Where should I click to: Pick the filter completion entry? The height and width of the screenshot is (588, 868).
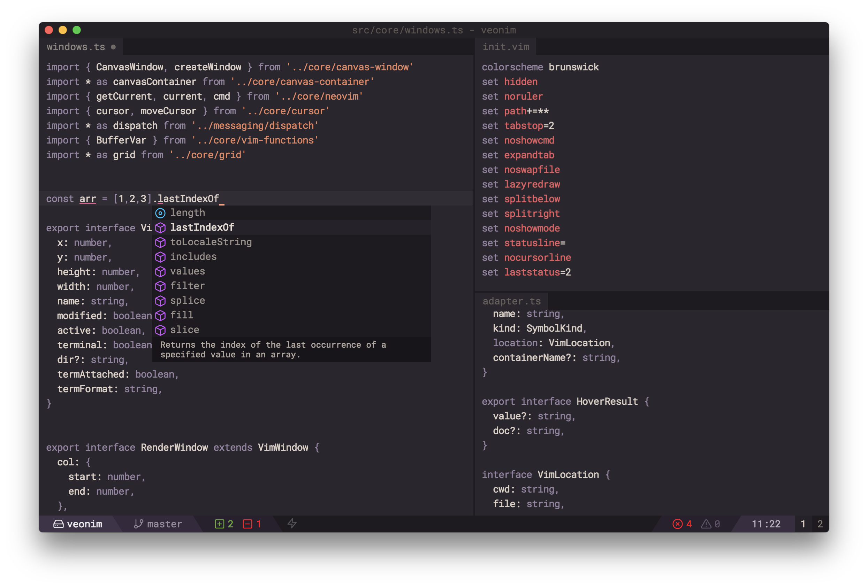tap(188, 286)
